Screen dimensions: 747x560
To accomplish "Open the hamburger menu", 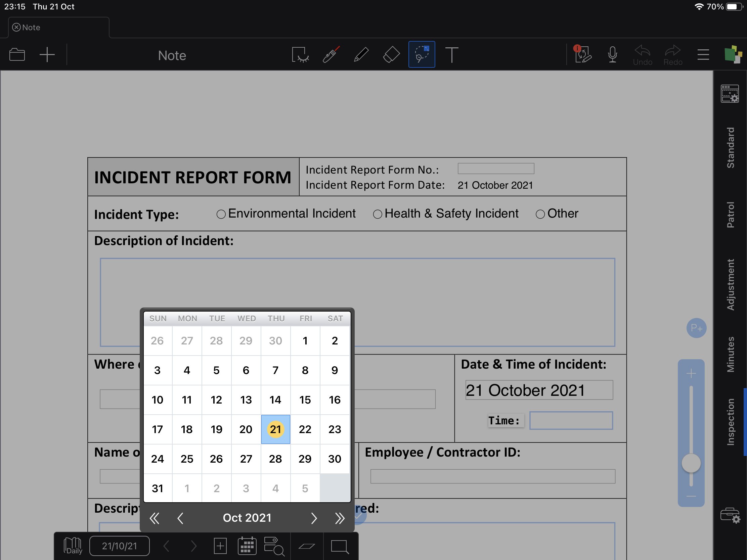I will tap(703, 55).
